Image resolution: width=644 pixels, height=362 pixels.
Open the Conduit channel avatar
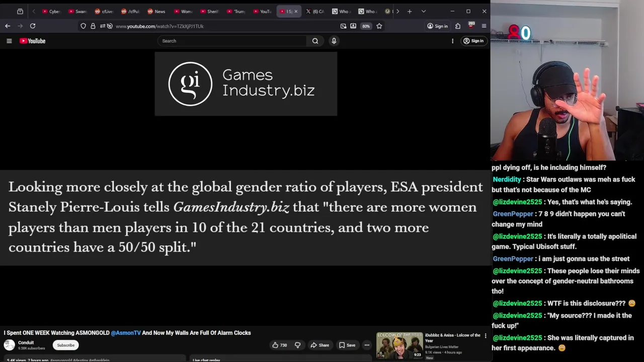tap(9, 345)
